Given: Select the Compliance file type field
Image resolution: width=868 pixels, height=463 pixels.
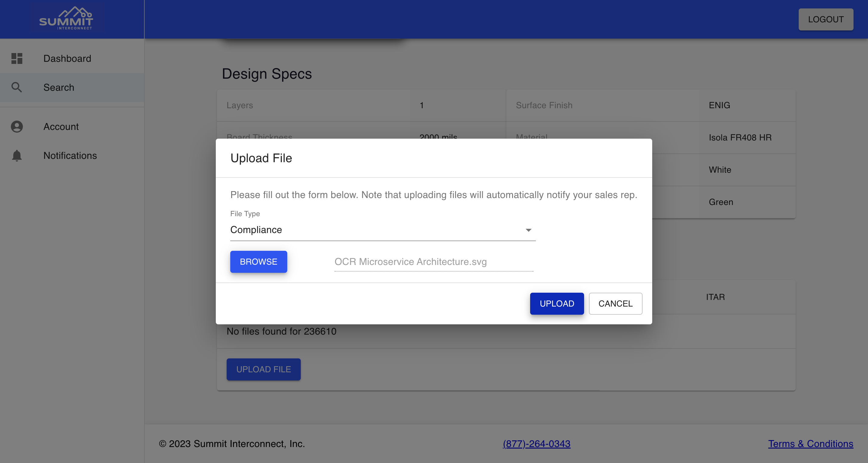Looking at the screenshot, I should click(383, 230).
